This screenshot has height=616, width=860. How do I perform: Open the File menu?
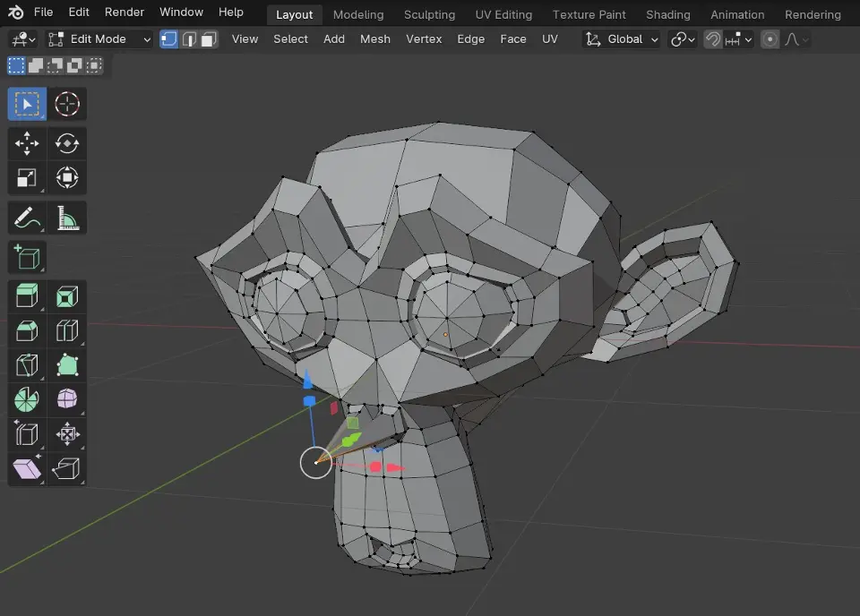click(43, 12)
